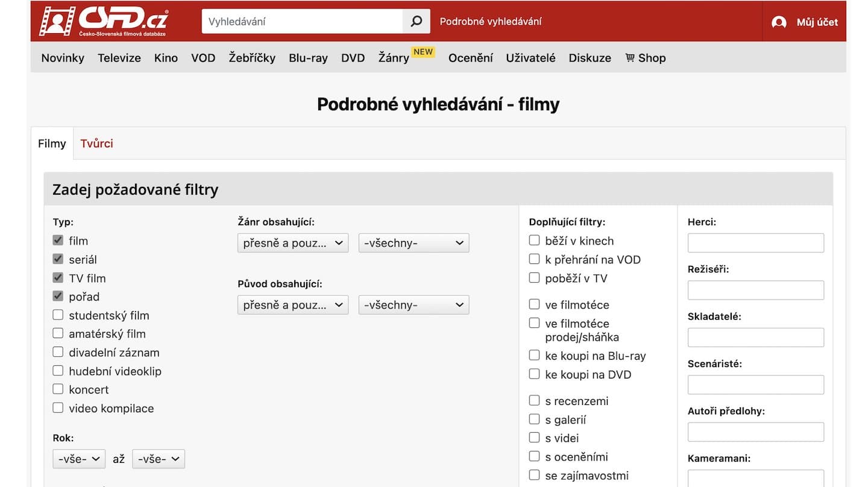Click the user account avatar icon

779,22
